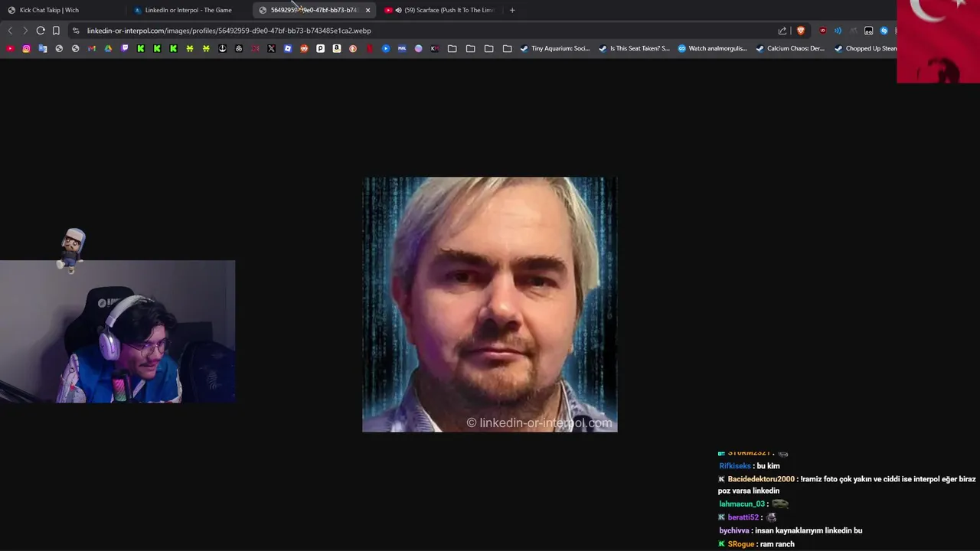Go forward with the forward arrow
The height and width of the screenshot is (551, 980).
point(25,31)
